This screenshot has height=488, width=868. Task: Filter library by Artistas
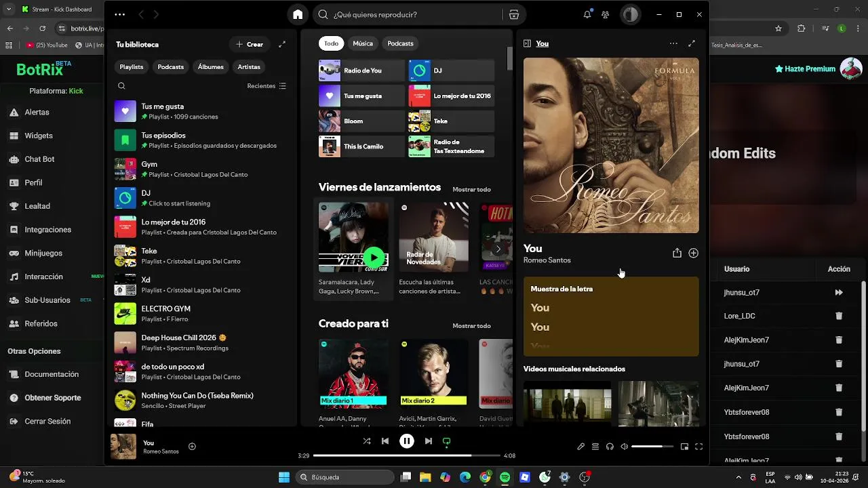(249, 67)
